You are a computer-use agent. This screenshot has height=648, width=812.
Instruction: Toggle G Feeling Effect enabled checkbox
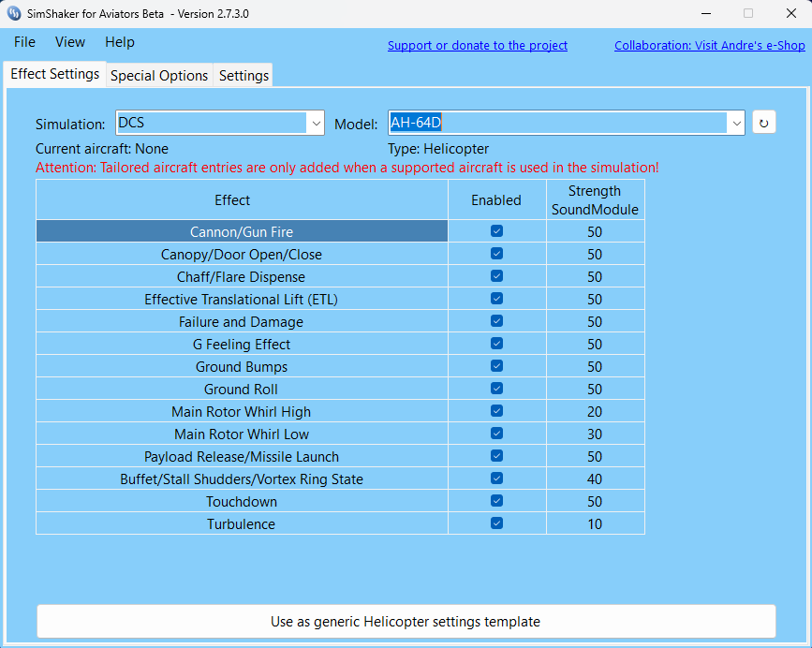[496, 343]
